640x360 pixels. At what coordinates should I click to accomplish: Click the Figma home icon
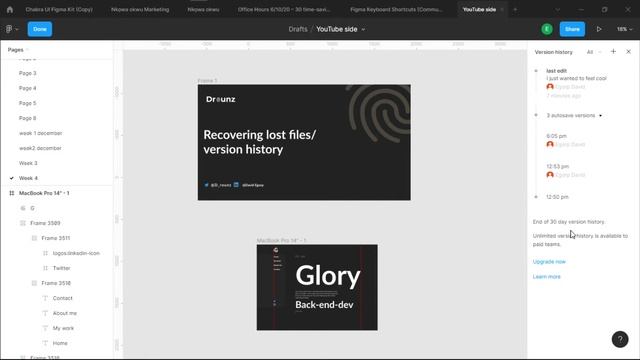click(10, 9)
